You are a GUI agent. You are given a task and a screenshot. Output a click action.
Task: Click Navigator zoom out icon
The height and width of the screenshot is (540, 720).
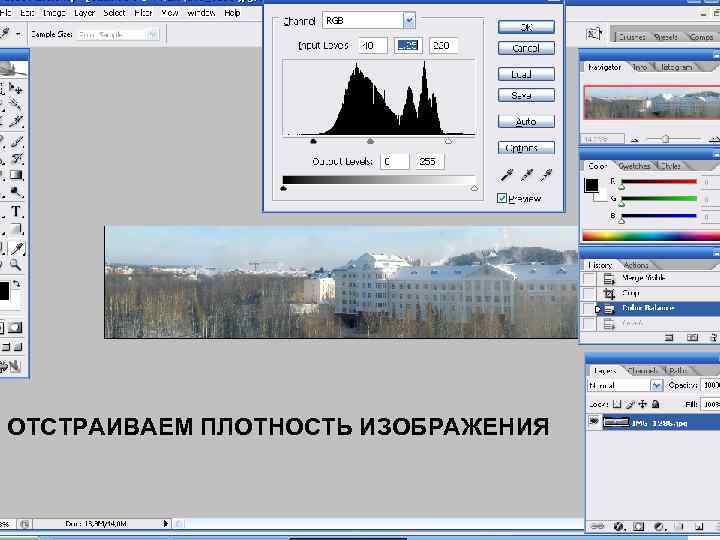635,140
